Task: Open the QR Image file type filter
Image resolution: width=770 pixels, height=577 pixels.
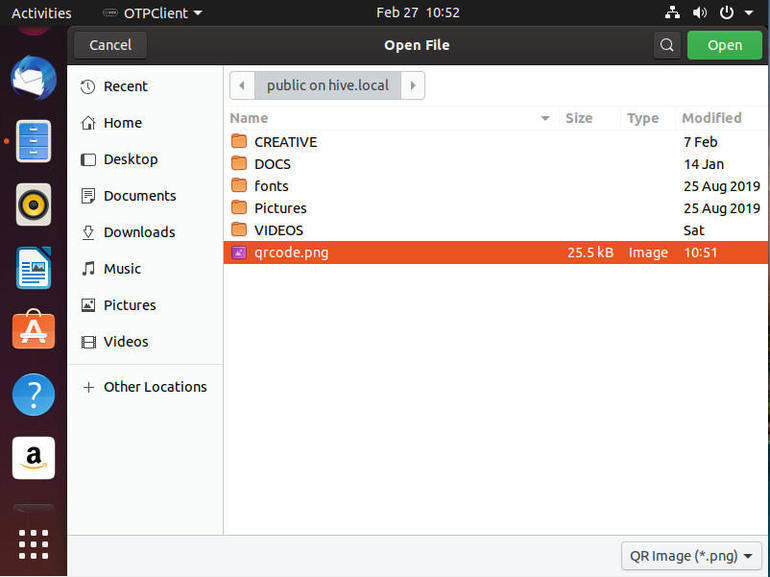Action: click(x=691, y=556)
